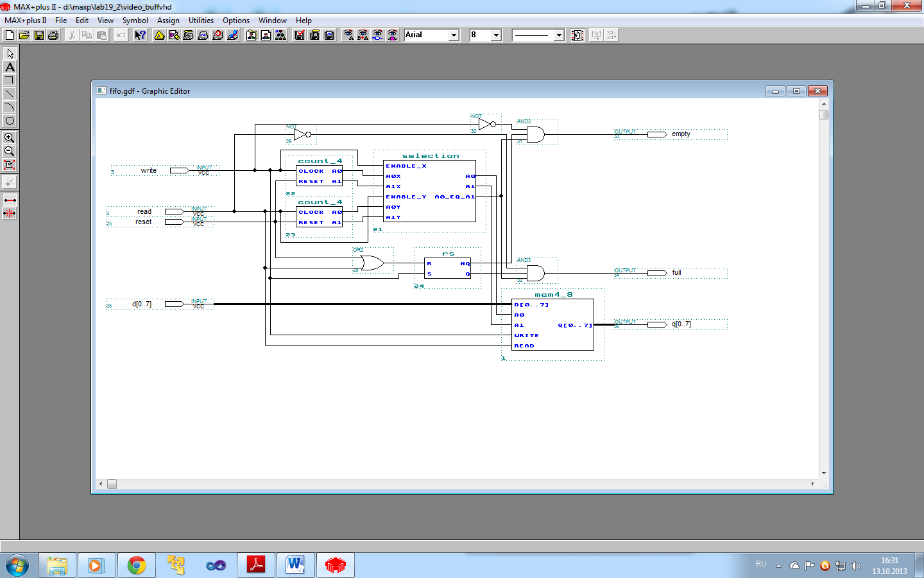Open the line style dropdown
Image resolution: width=924 pixels, height=578 pixels.
tap(559, 35)
